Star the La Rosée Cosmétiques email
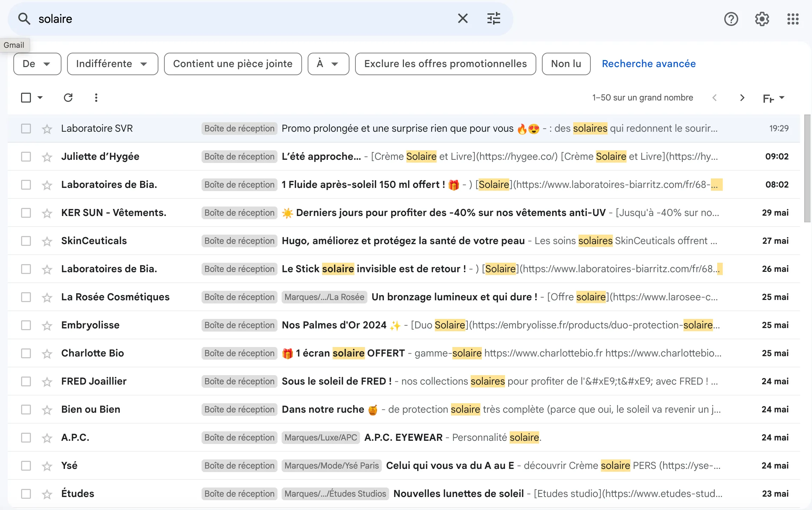The image size is (812, 510). click(x=47, y=297)
